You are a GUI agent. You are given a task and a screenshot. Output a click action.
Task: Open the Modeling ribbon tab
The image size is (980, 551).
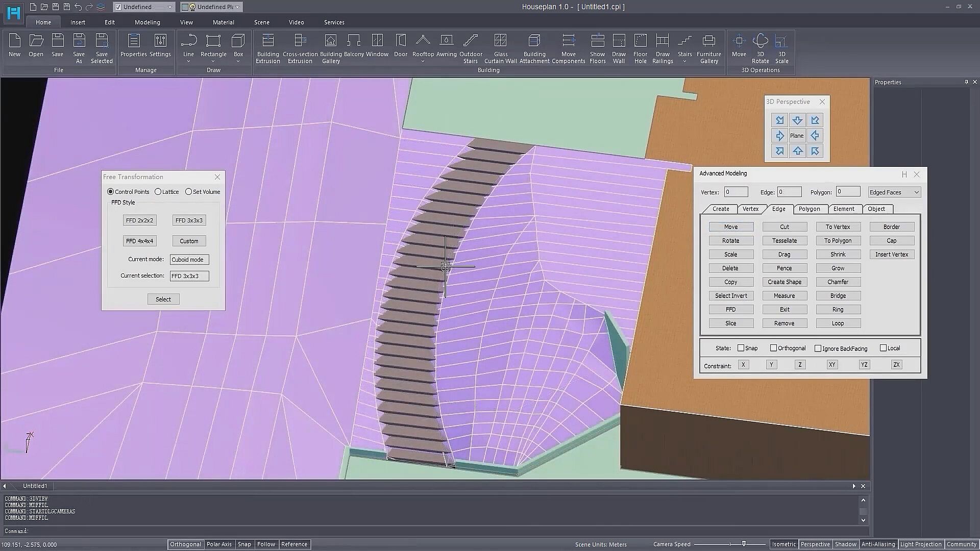pyautogui.click(x=147, y=22)
